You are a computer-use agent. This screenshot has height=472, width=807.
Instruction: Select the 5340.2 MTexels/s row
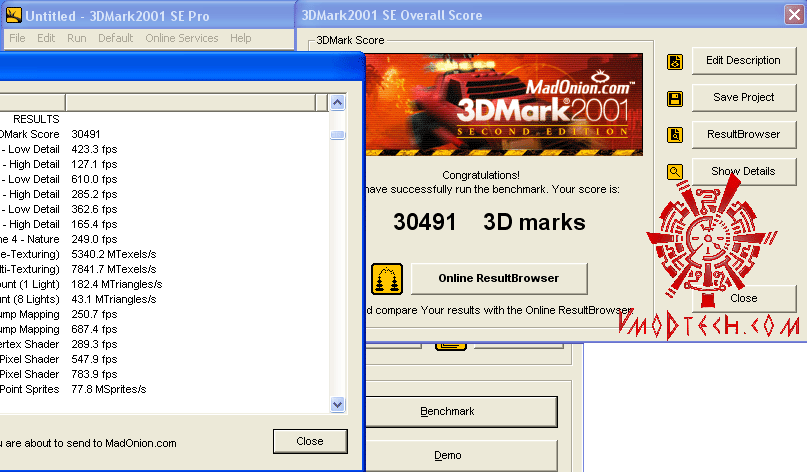tap(165, 254)
